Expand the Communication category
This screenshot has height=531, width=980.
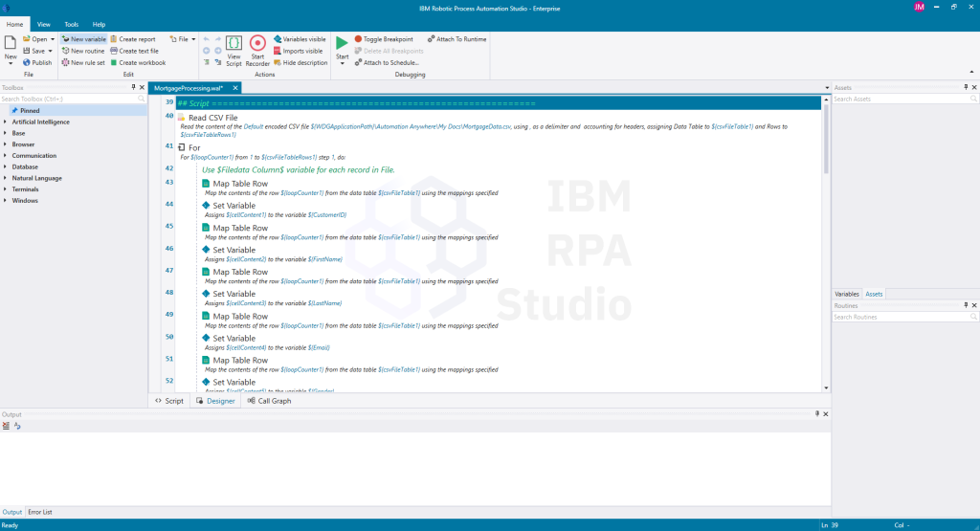pyautogui.click(x=6, y=156)
